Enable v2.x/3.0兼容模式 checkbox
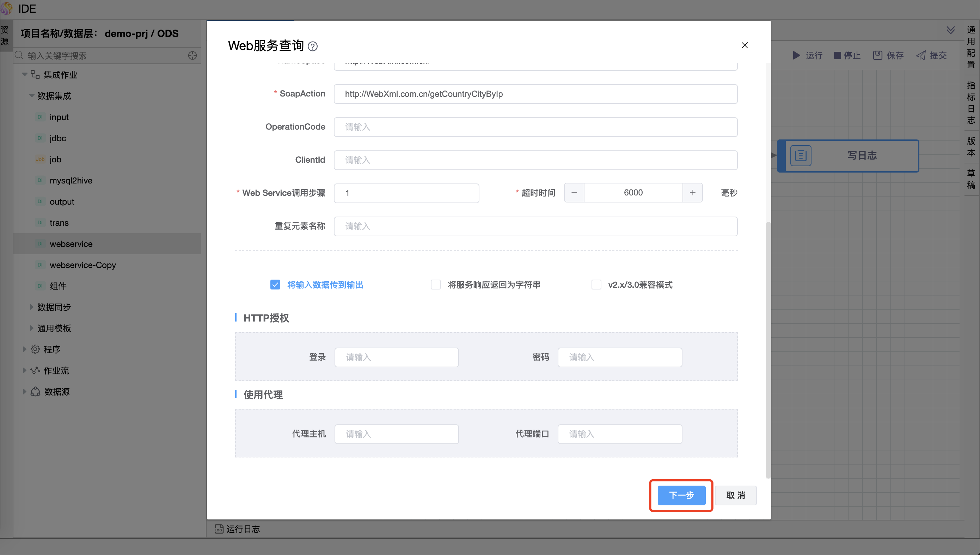980x555 pixels. coord(596,285)
